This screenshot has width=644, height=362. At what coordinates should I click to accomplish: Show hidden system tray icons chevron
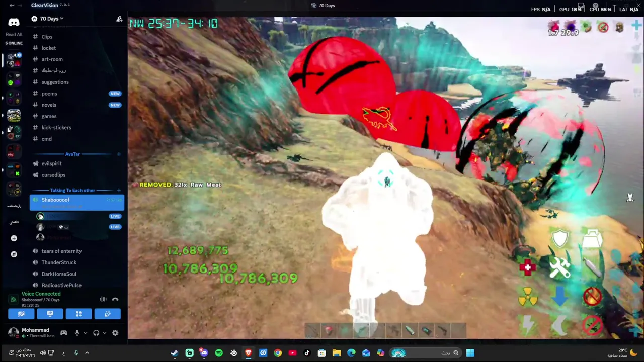87,353
